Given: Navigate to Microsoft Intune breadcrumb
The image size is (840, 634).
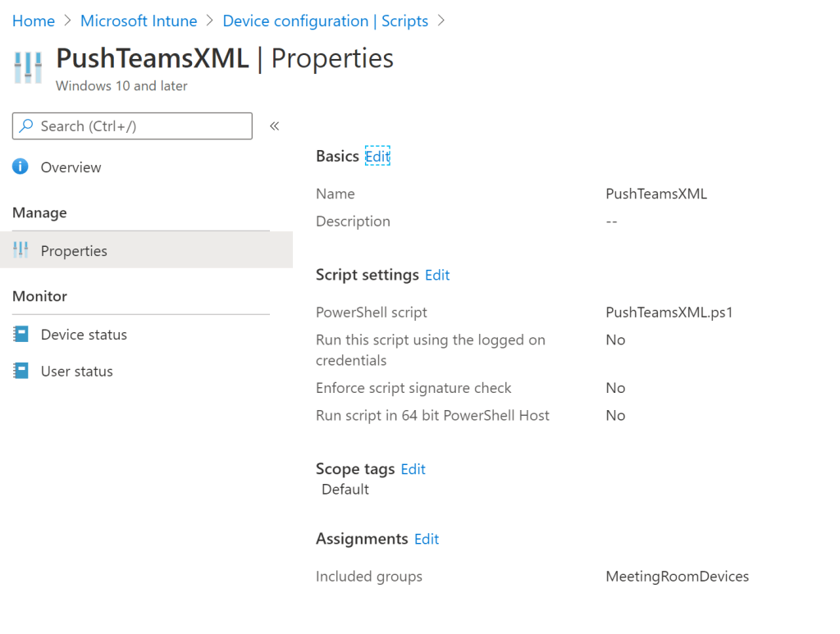Looking at the screenshot, I should pyautogui.click(x=139, y=21).
